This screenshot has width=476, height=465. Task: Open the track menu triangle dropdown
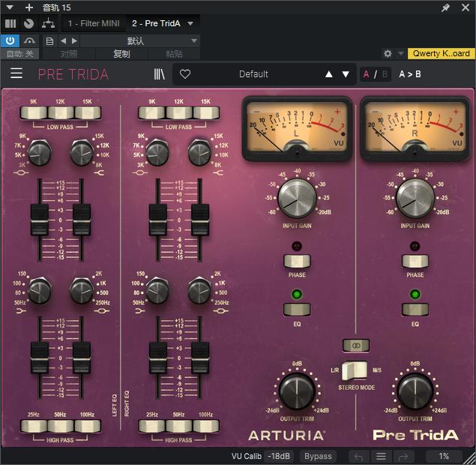coord(10,7)
